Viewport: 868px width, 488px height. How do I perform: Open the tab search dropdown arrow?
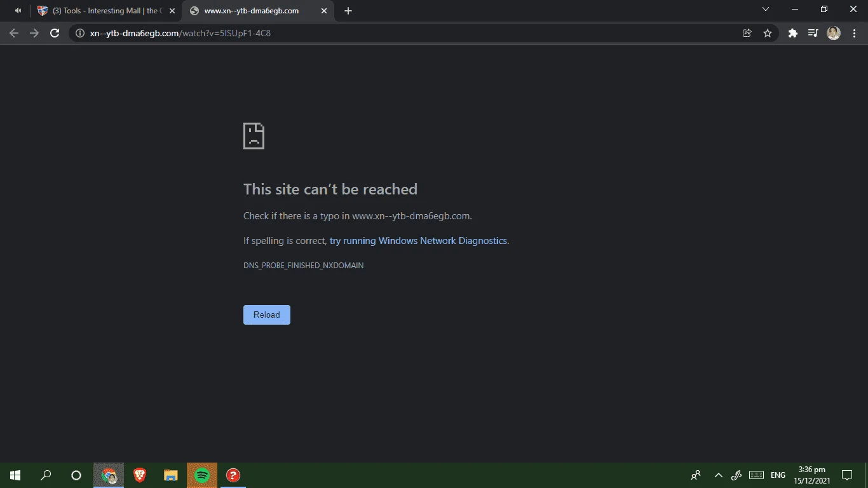(766, 10)
